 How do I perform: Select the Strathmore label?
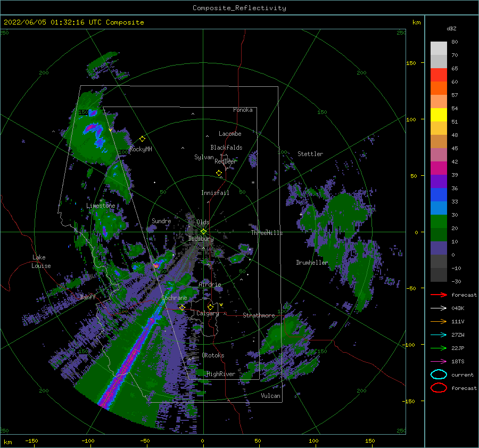(x=259, y=315)
